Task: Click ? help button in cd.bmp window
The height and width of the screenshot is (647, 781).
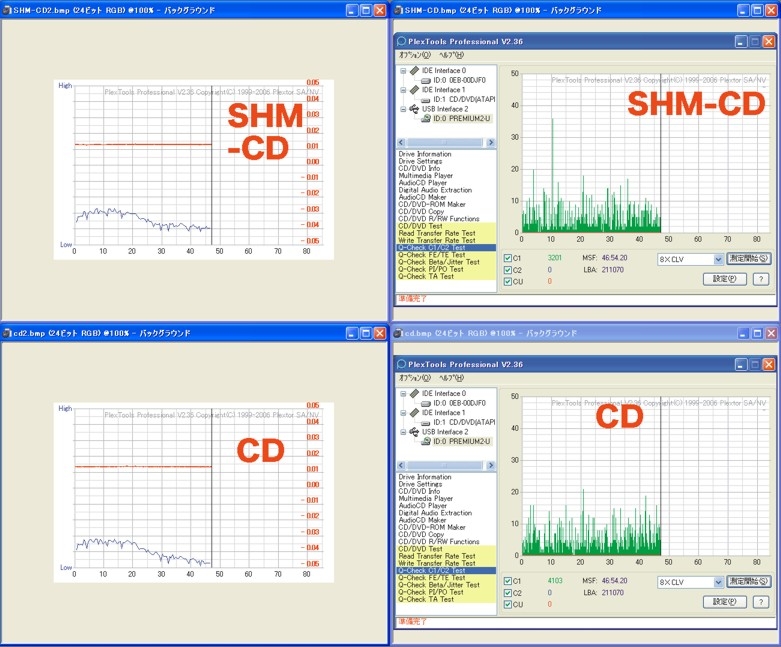Action: coord(761,602)
